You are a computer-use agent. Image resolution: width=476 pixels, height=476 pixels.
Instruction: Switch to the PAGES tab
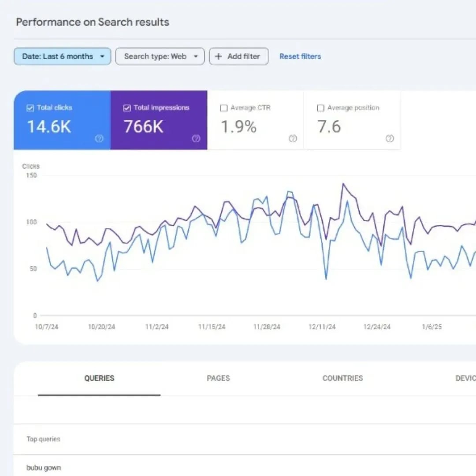pos(218,378)
